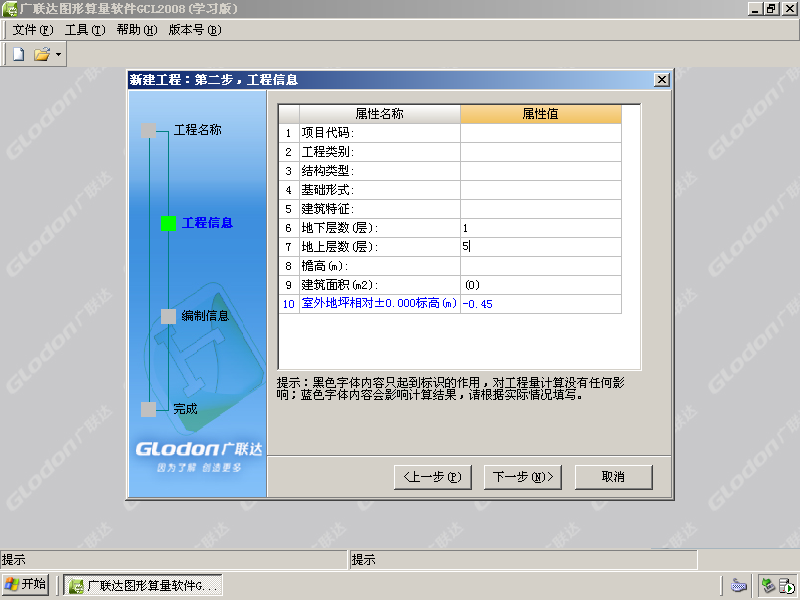
Task: Click the 基础形式 value cell
Action: coord(541,190)
